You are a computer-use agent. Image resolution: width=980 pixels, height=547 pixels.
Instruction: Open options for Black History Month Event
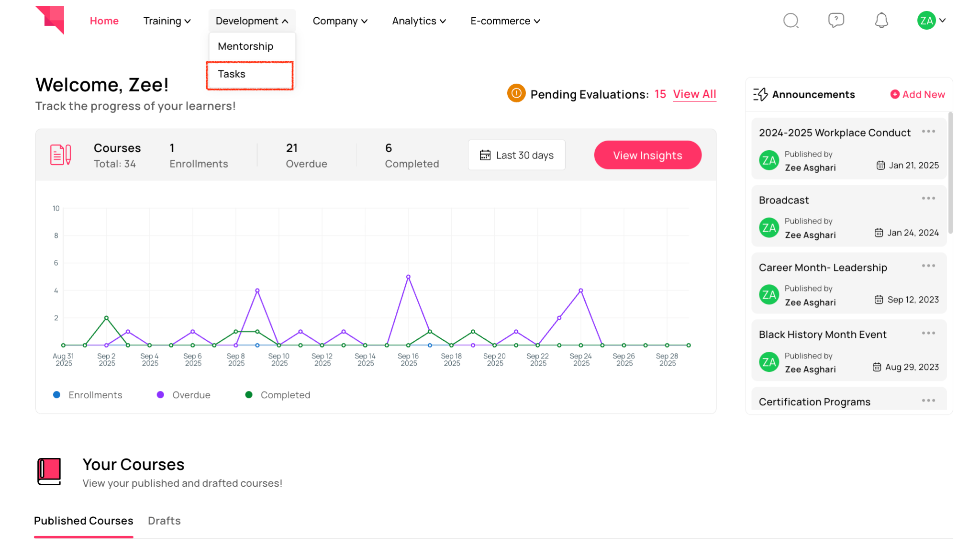(928, 333)
